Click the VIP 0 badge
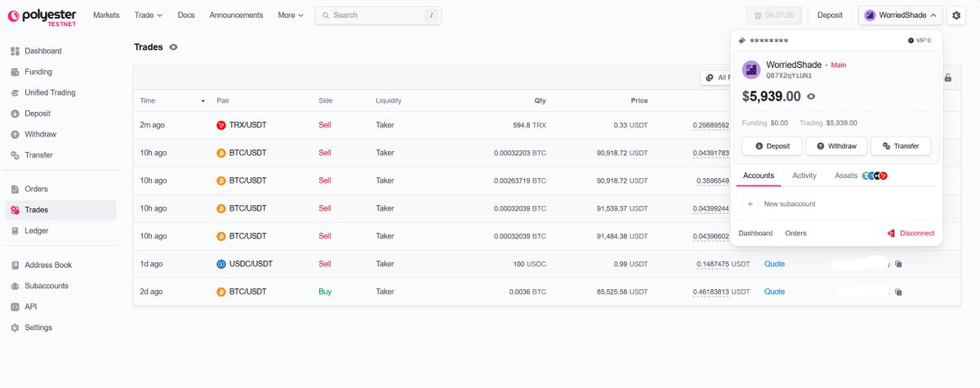The width and height of the screenshot is (980, 388). (x=919, y=40)
